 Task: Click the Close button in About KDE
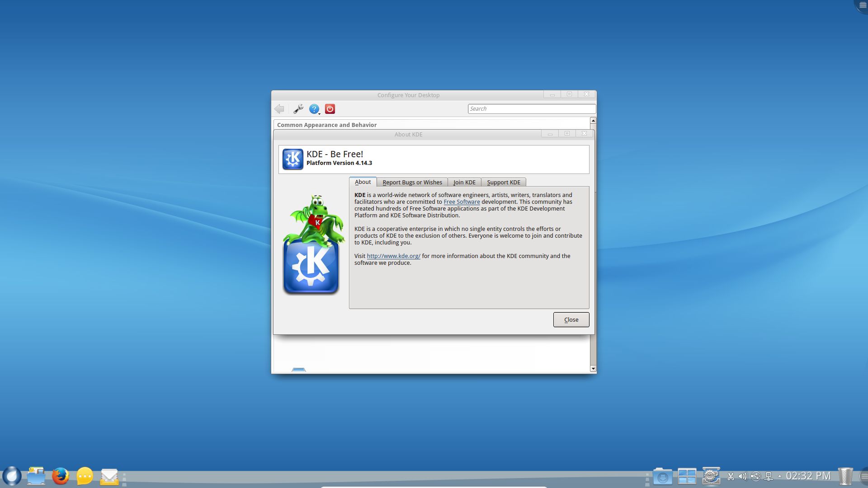click(x=571, y=320)
